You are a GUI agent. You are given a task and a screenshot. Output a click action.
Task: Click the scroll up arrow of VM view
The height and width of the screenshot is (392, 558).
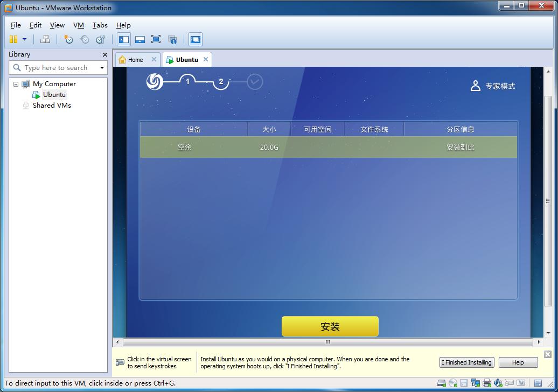click(548, 72)
